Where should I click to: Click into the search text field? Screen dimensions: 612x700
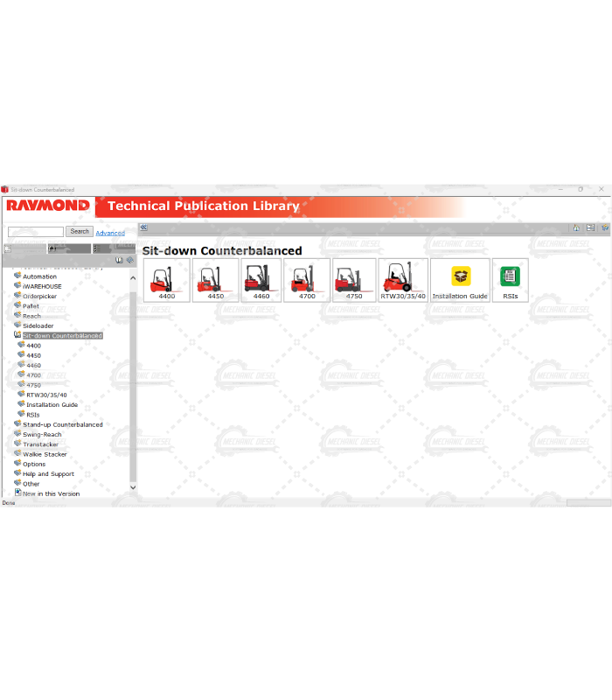[x=36, y=232]
